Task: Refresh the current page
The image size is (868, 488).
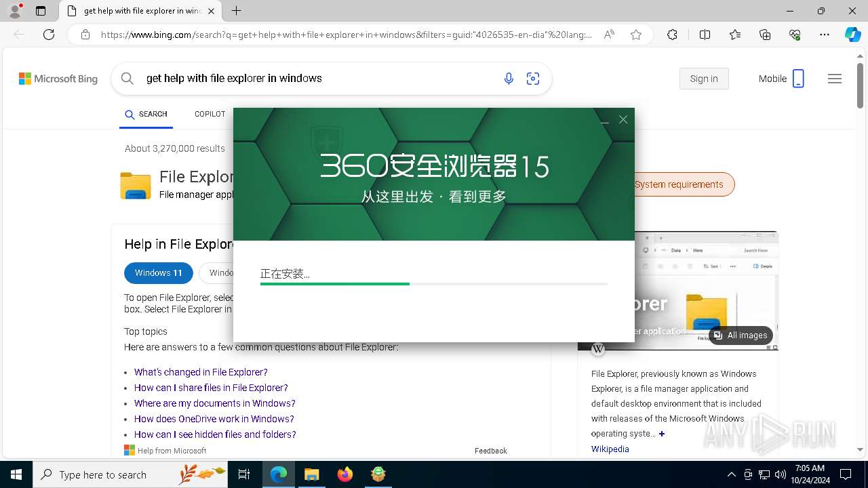Action: click(49, 35)
